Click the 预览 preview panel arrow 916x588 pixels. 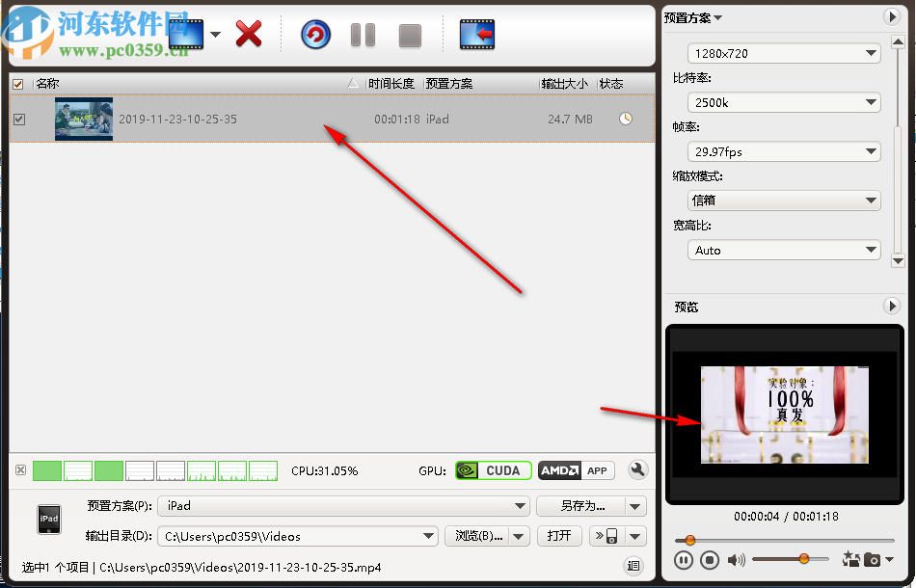click(893, 307)
